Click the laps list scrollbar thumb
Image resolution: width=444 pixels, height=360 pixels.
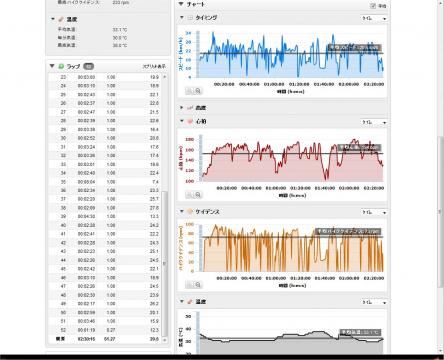164,263
